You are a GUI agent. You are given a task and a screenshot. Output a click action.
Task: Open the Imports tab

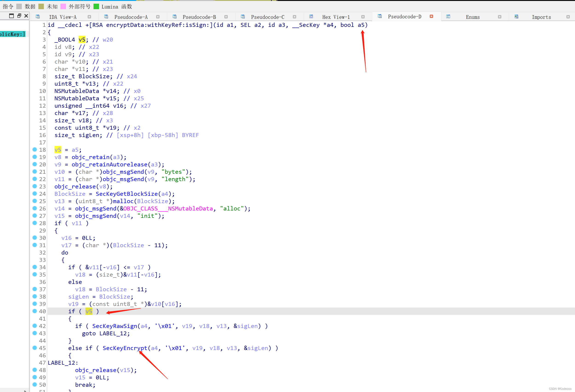coord(541,17)
